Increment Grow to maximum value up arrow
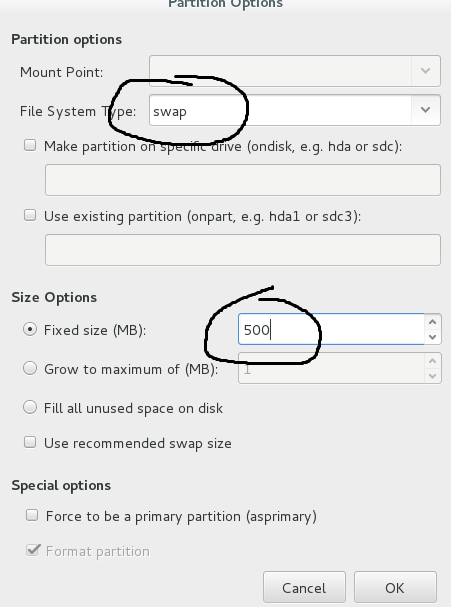 pyautogui.click(x=432, y=361)
